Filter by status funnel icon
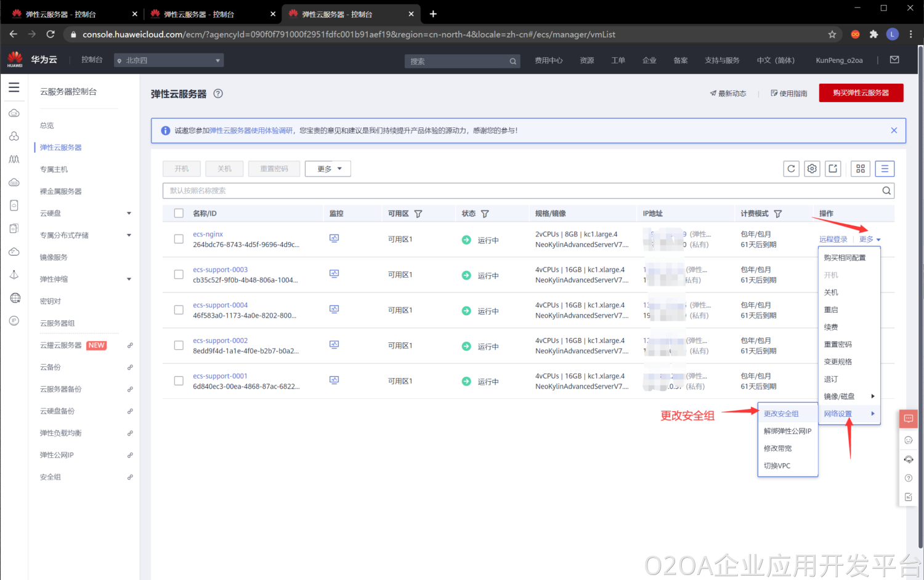The width and height of the screenshot is (924, 580). pos(485,214)
